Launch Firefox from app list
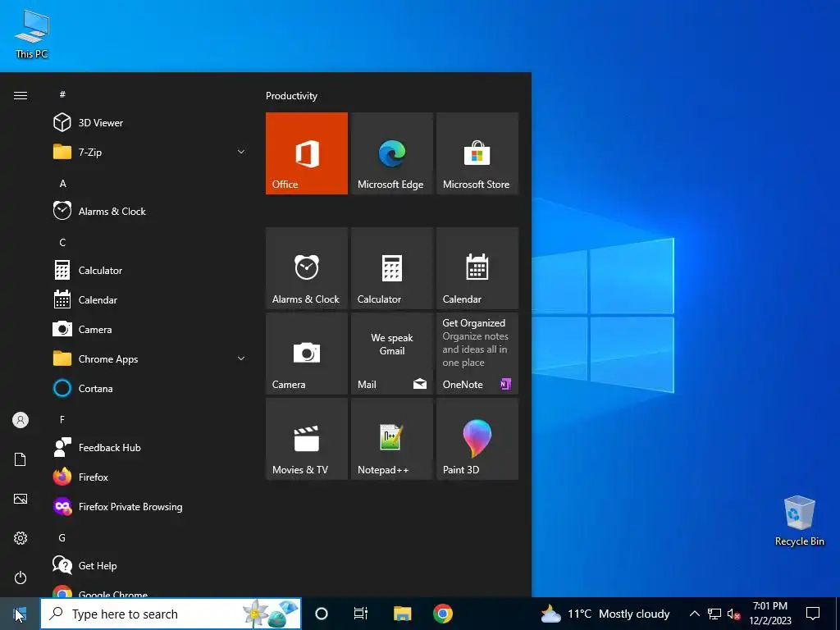The height and width of the screenshot is (630, 840). [149, 477]
